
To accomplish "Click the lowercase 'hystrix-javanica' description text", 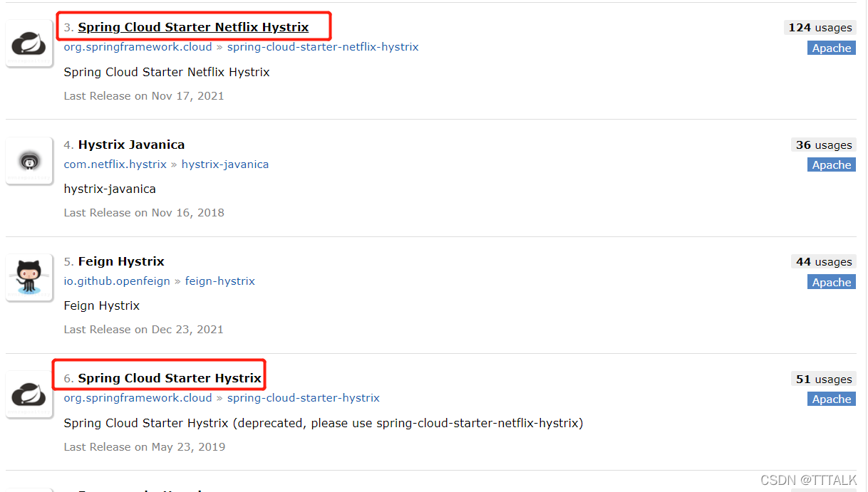I will tap(110, 189).
